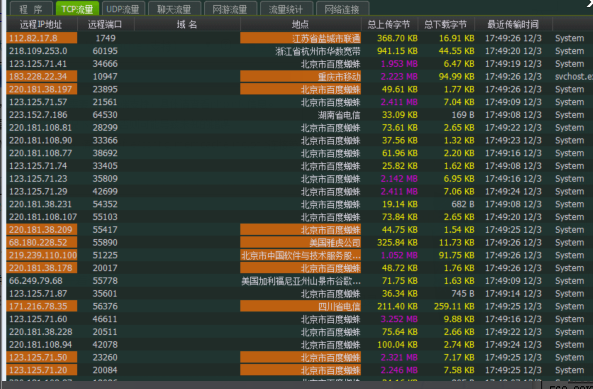593x389 pixels.
Task: Click the svchost.exe process cell
Action: [x=573, y=76]
